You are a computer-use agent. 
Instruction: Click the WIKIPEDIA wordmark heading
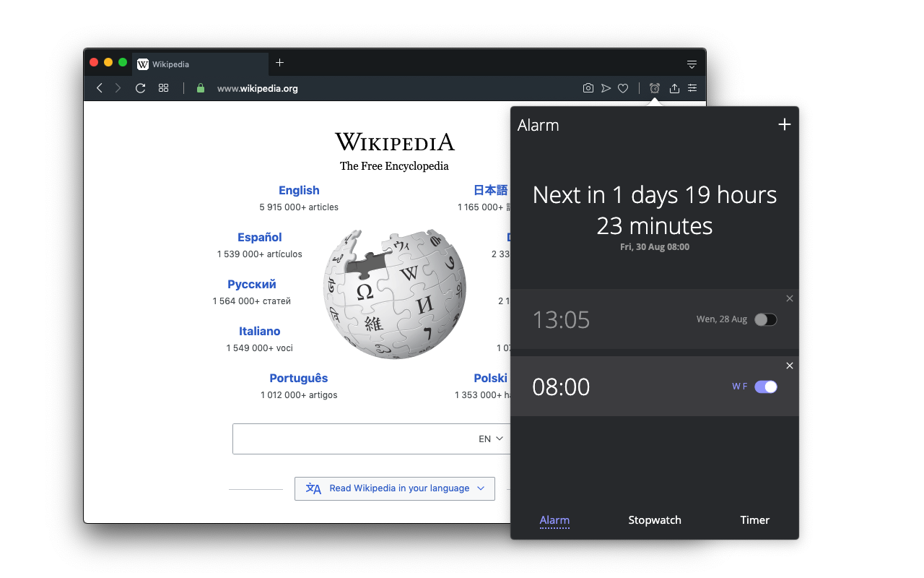(x=395, y=142)
